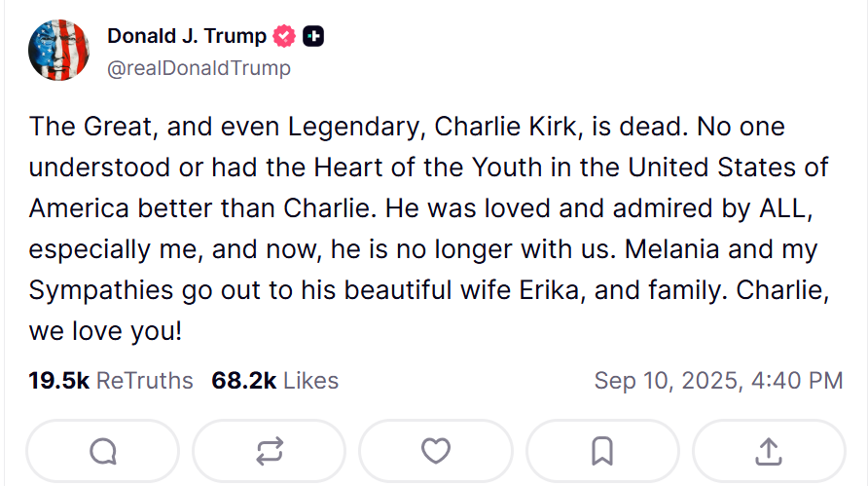This screenshot has height=486, width=868.
Task: View the 19.5k ReTruths list
Action: coord(111,381)
